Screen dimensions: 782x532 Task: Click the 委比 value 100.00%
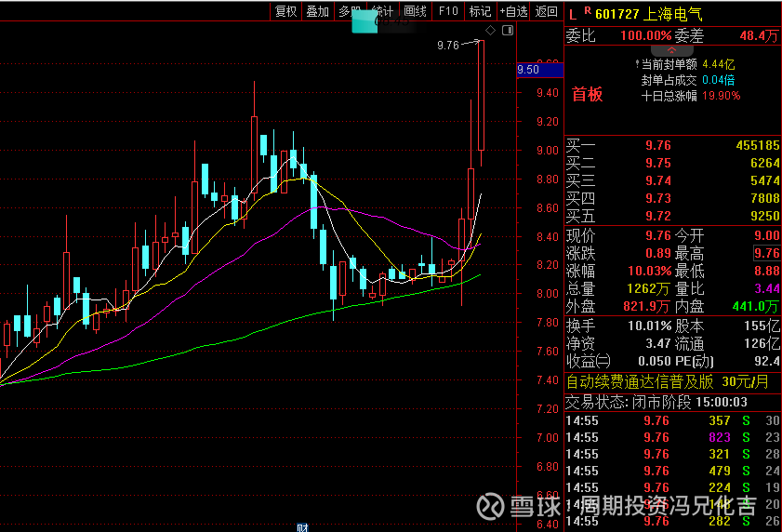(646, 36)
